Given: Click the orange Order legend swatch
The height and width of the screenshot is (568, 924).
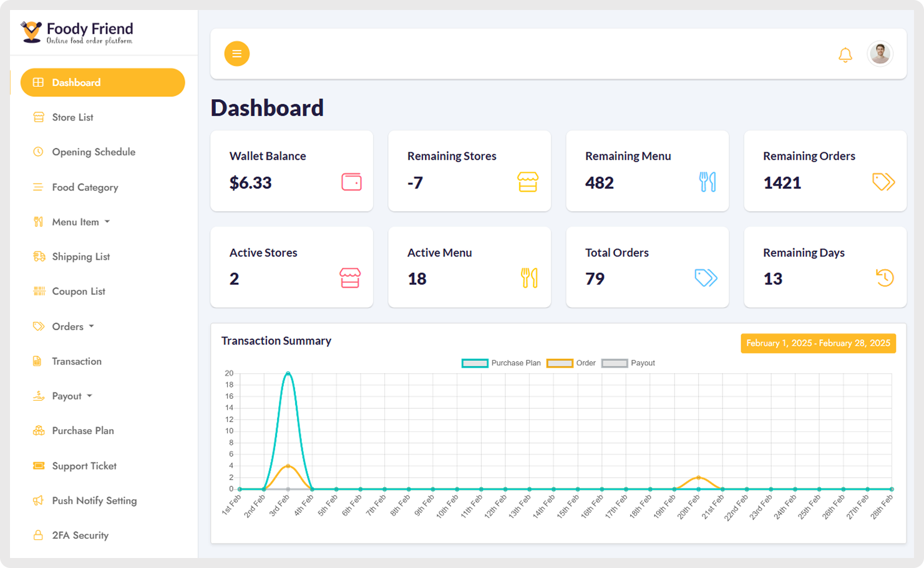Looking at the screenshot, I should (x=560, y=363).
